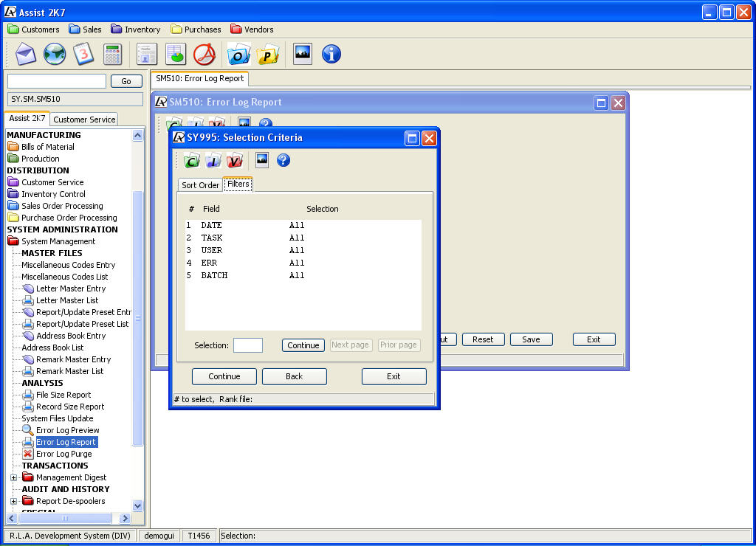Screen dimensions: 756x546
Task: Click the Selection input field
Action: pyautogui.click(x=248, y=345)
